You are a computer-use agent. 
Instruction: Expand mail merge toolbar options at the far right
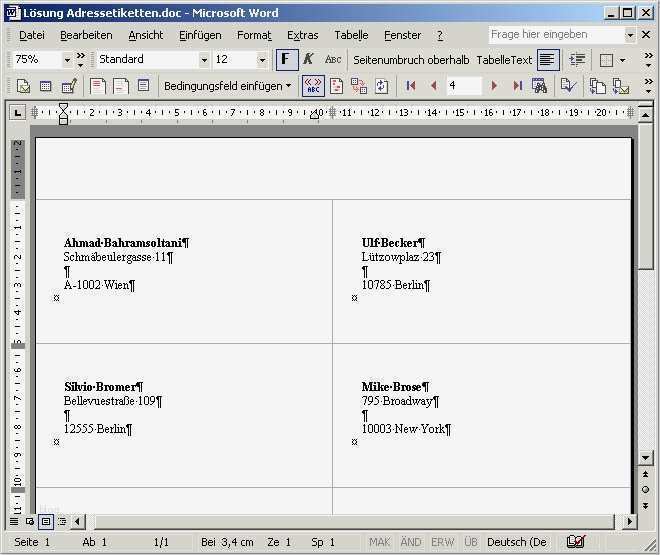[649, 86]
